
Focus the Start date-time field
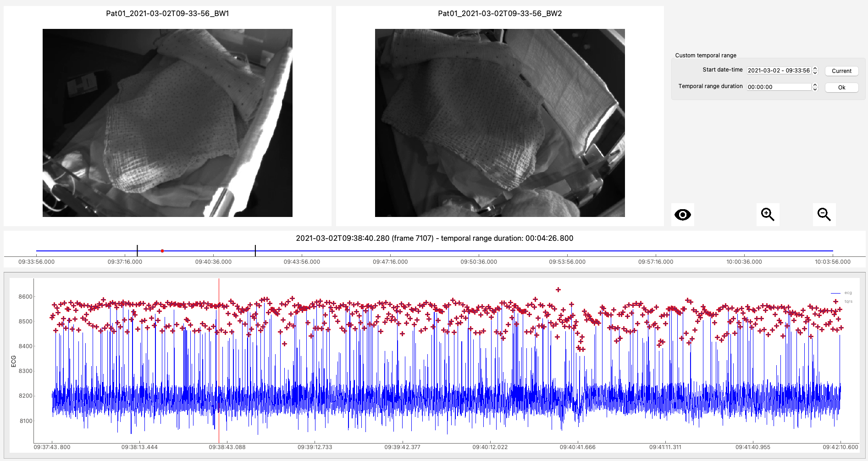tap(779, 71)
